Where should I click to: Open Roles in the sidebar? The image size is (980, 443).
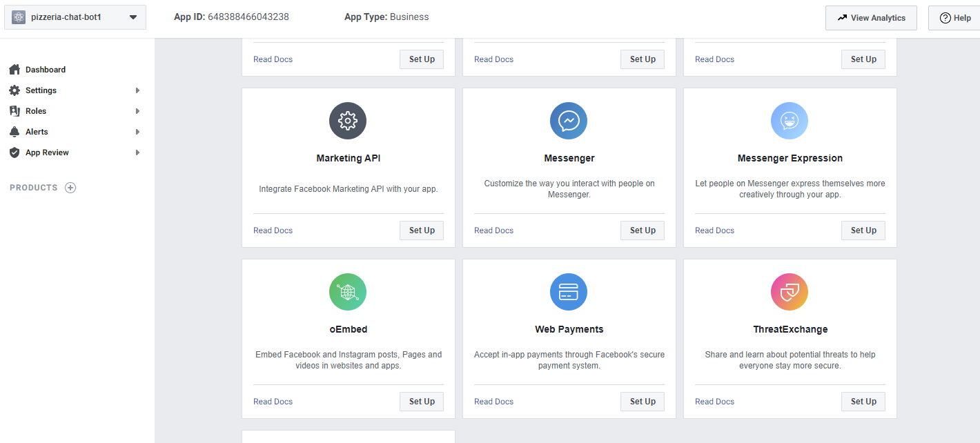click(36, 111)
